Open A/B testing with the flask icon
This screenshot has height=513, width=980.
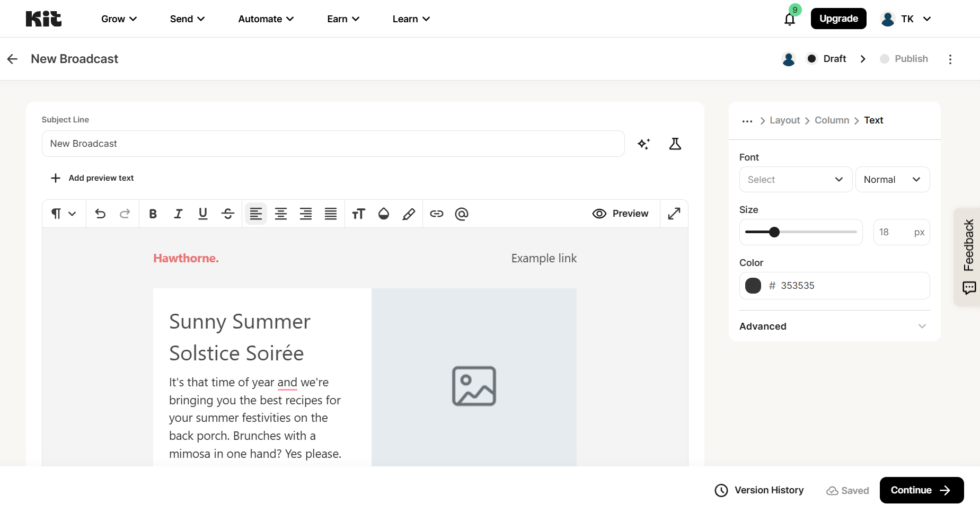tap(675, 144)
